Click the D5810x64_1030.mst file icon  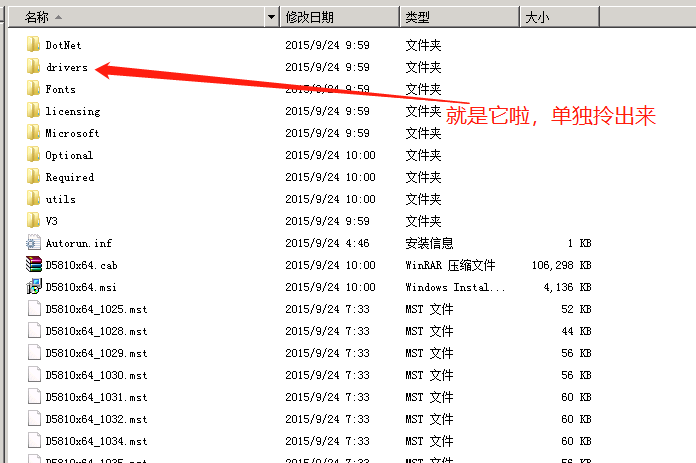click(x=34, y=375)
